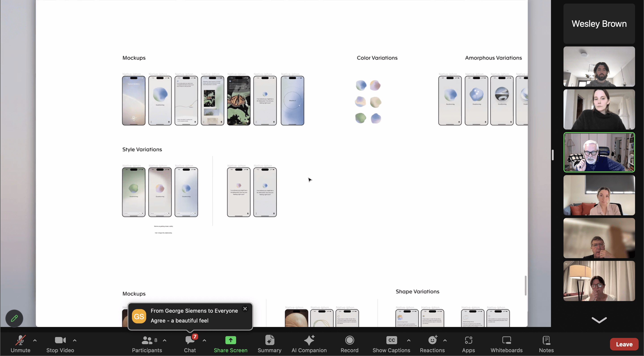644x356 pixels.
Task: Select the annotation pencil tool
Action: tap(14, 318)
